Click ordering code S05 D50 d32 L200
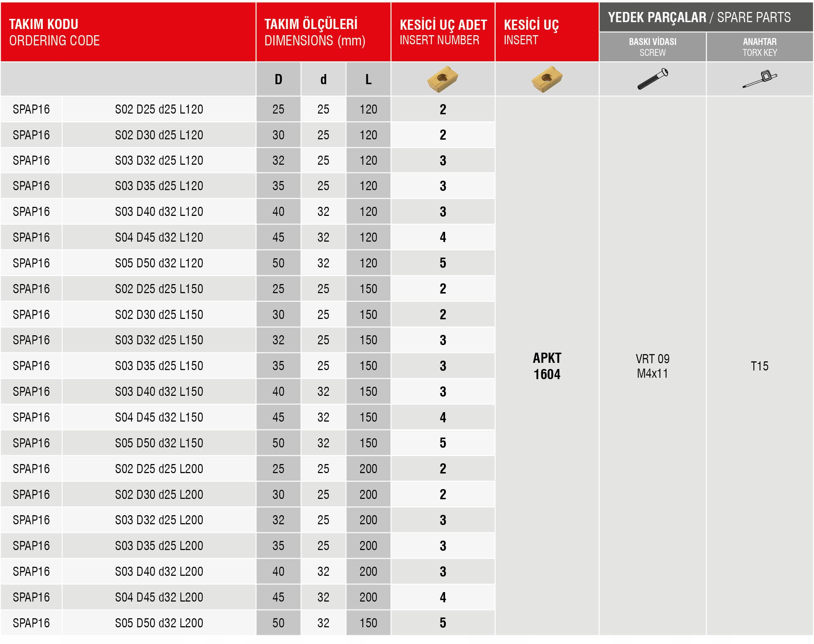Image resolution: width=814 pixels, height=644 pixels. tap(159, 623)
